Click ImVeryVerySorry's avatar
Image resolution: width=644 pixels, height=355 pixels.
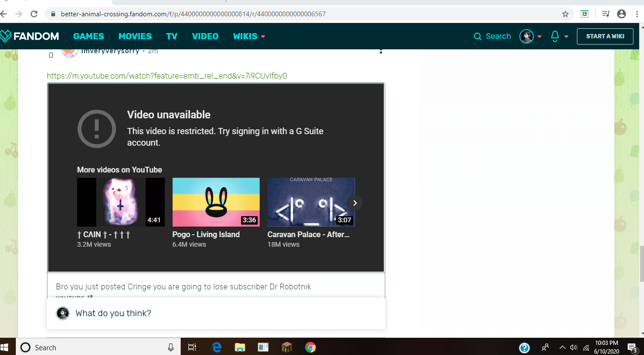point(70,52)
